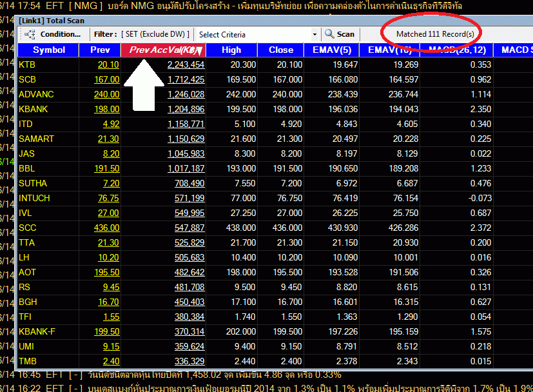Click the SET (Exclude DW) filter label
Viewport: 533px width, 392px height.
tap(155, 34)
